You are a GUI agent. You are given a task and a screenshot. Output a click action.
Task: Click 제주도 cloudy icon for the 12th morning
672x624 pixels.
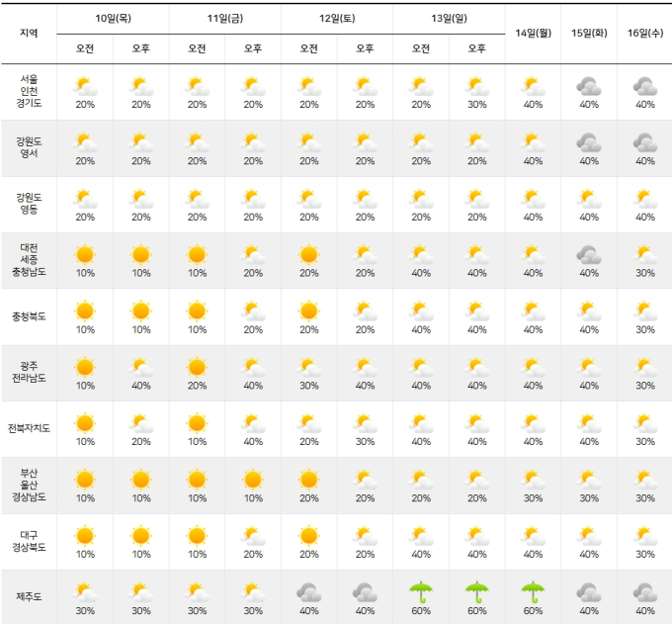coord(309,592)
